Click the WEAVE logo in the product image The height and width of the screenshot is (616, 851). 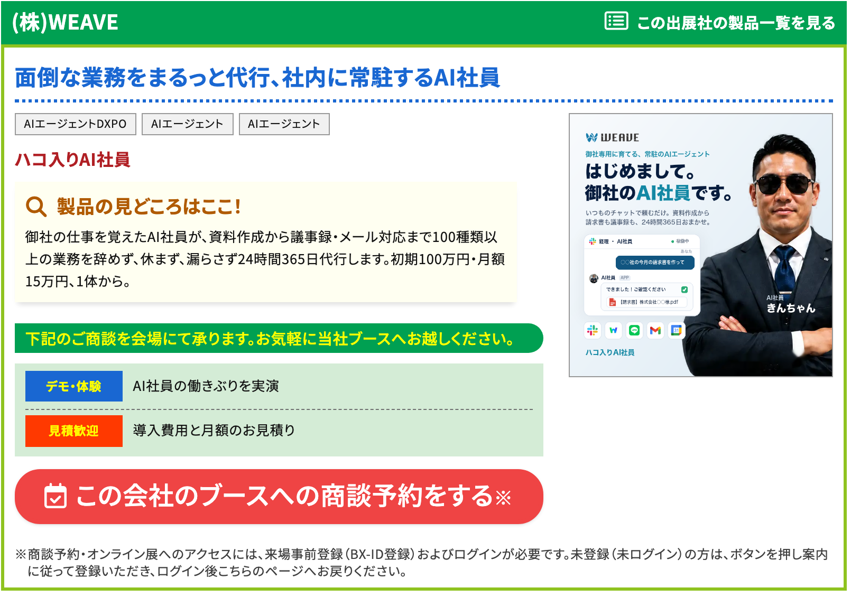coord(613,138)
